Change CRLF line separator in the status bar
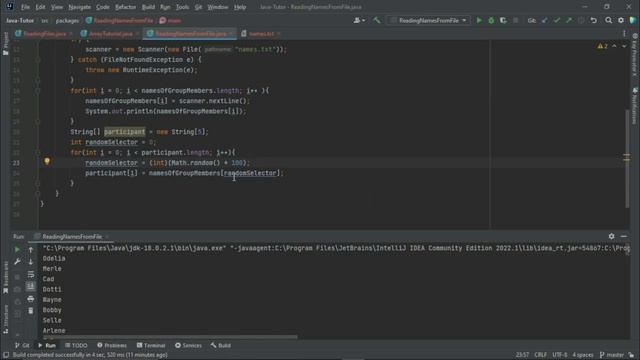 (540, 355)
